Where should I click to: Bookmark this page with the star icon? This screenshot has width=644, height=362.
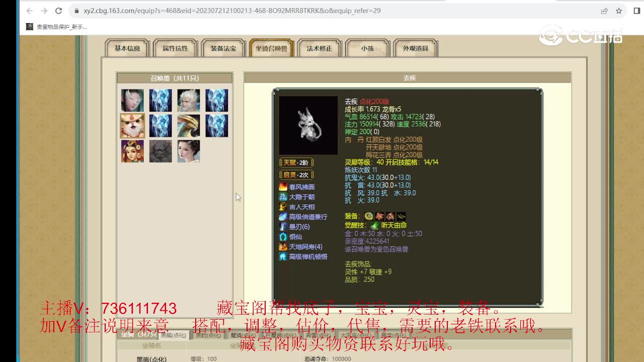click(619, 11)
